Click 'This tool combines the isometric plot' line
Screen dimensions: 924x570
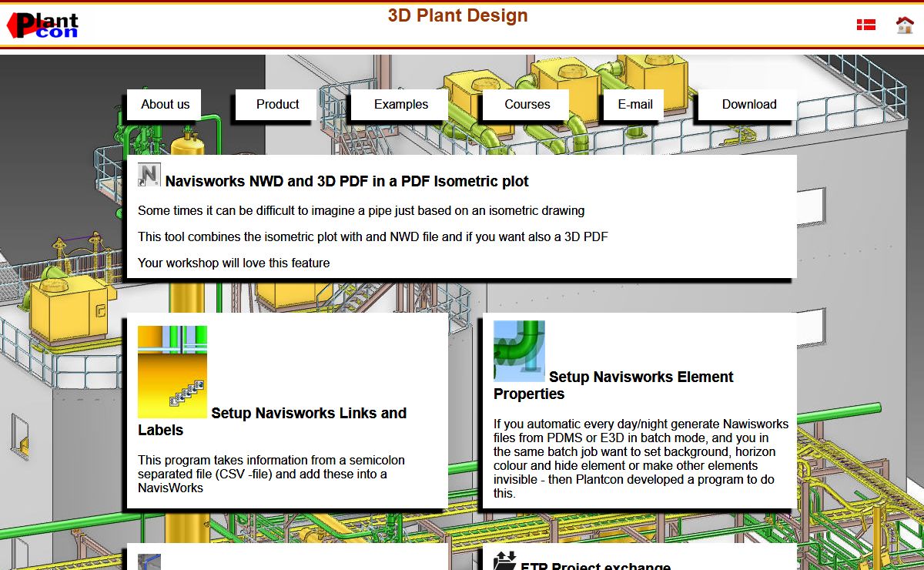coord(373,236)
